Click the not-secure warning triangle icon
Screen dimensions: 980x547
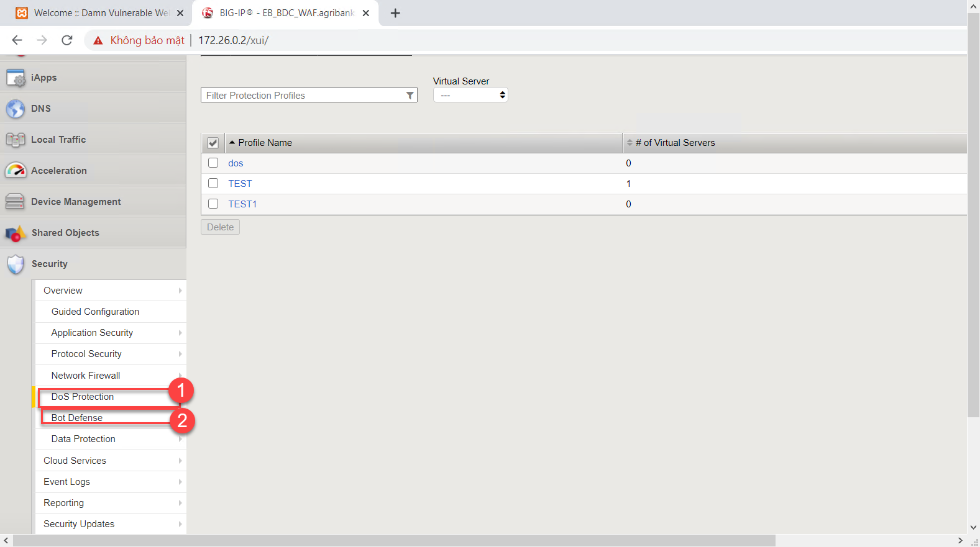tap(98, 40)
